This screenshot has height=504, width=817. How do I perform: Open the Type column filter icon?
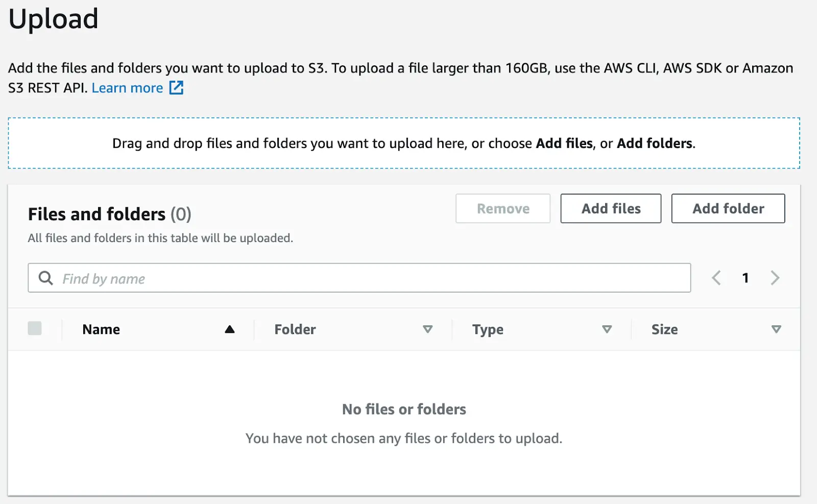[x=608, y=329]
